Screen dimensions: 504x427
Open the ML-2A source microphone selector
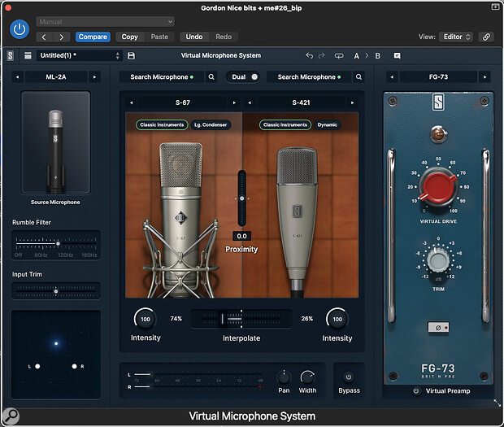56,77
